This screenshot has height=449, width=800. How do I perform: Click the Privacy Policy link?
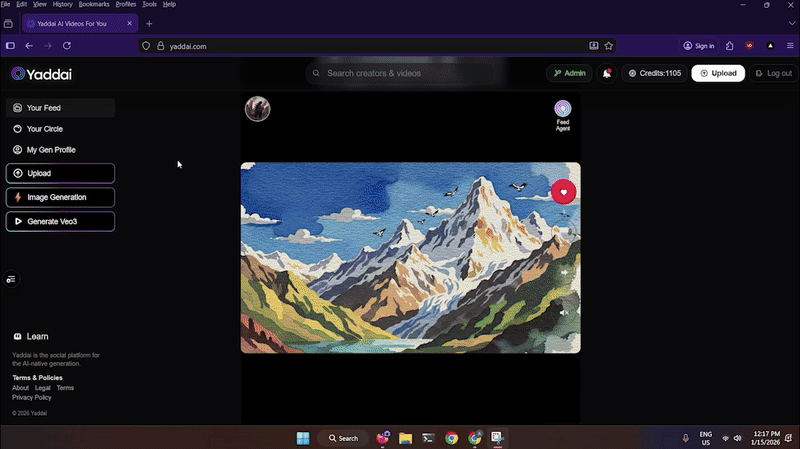point(31,397)
